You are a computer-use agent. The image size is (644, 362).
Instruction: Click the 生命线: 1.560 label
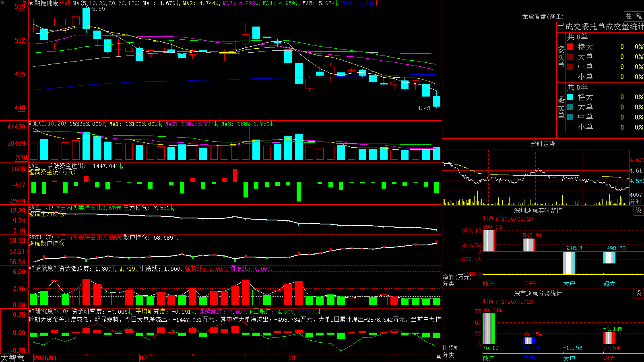point(160,269)
